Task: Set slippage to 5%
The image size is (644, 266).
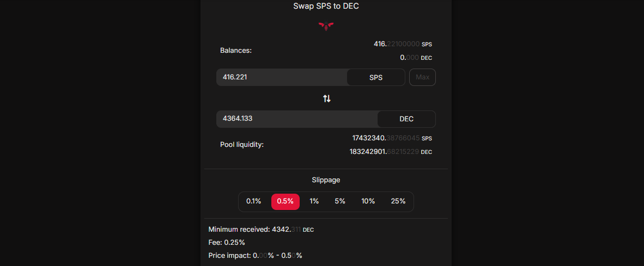Action: (339, 201)
